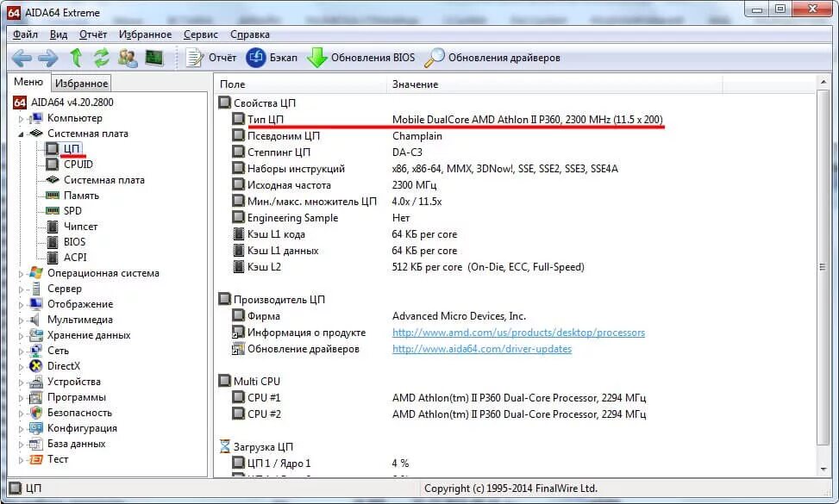This screenshot has height=504, width=839.
Task: Click the scrollbar down arrow in details pane
Action: coord(823,470)
